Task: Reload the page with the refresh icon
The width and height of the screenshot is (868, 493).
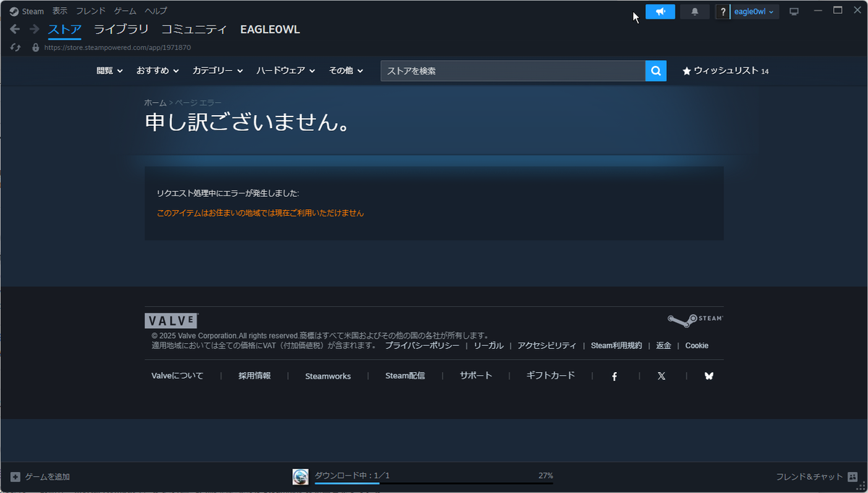Action: click(16, 47)
